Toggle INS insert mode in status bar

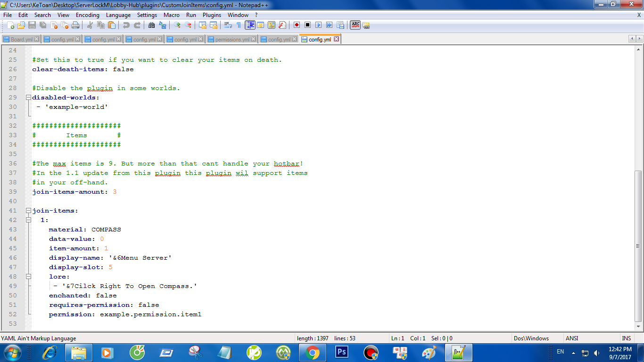coord(627,338)
